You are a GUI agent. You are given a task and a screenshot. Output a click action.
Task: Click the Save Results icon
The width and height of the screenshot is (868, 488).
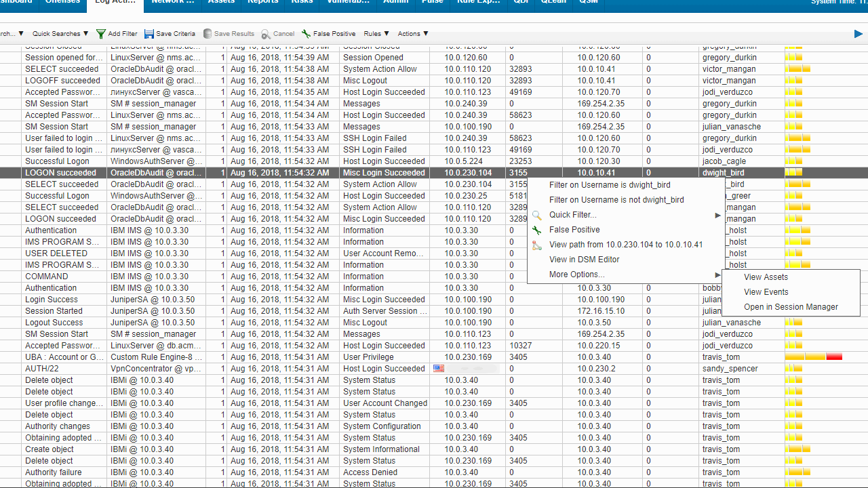tap(208, 33)
